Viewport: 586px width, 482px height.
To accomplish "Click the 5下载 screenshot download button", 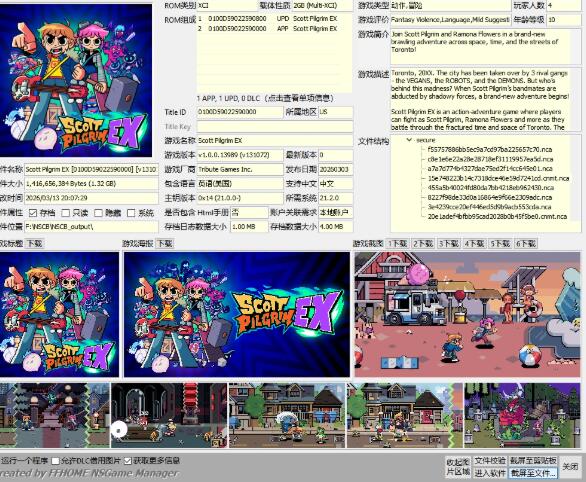I will coord(500,244).
